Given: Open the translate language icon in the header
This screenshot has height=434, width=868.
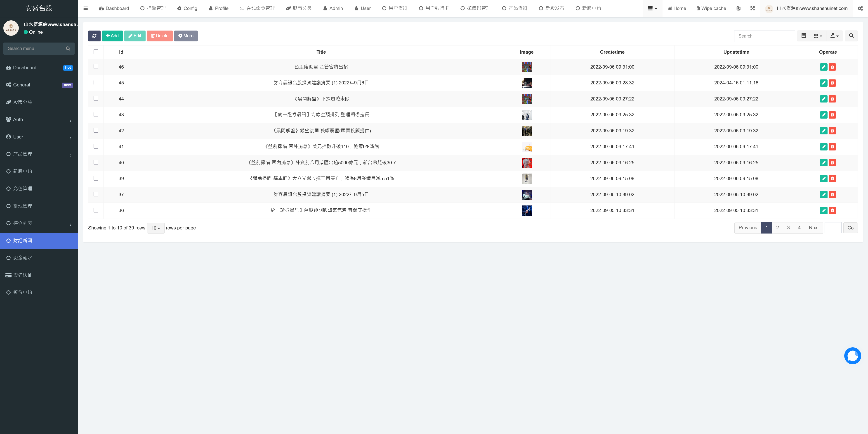Looking at the screenshot, I should [738, 8].
